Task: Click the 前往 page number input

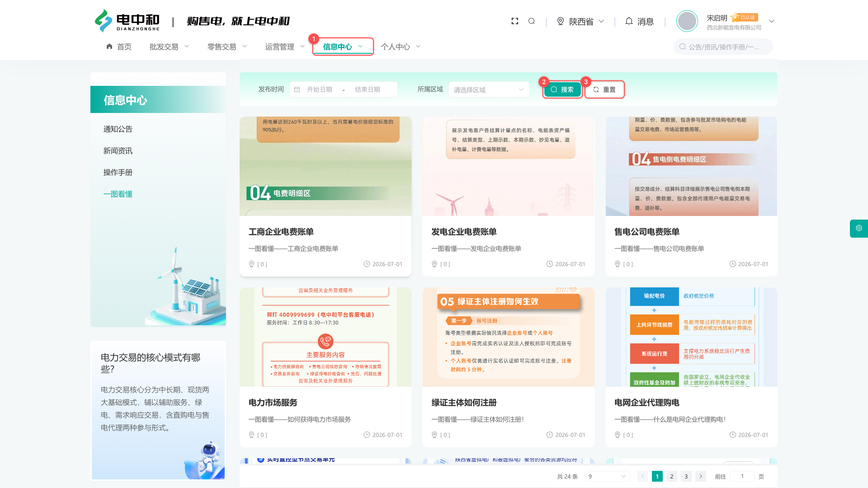Action: pyautogui.click(x=742, y=476)
